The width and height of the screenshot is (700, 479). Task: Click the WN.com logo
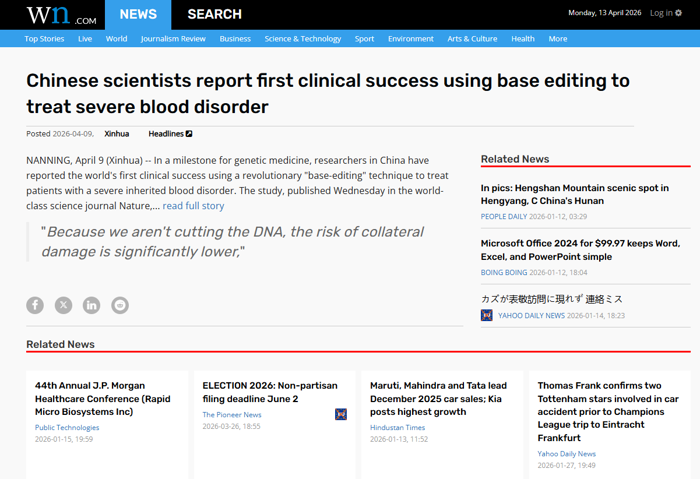pyautogui.click(x=61, y=15)
